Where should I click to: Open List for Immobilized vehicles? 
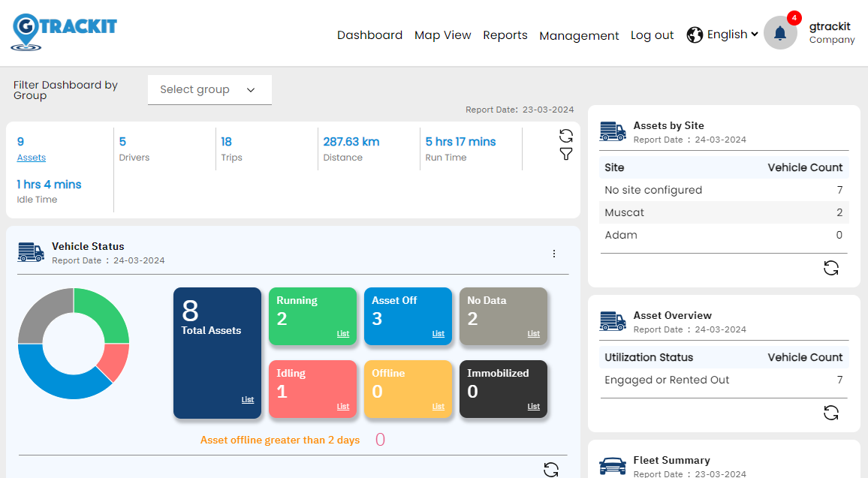coord(533,407)
